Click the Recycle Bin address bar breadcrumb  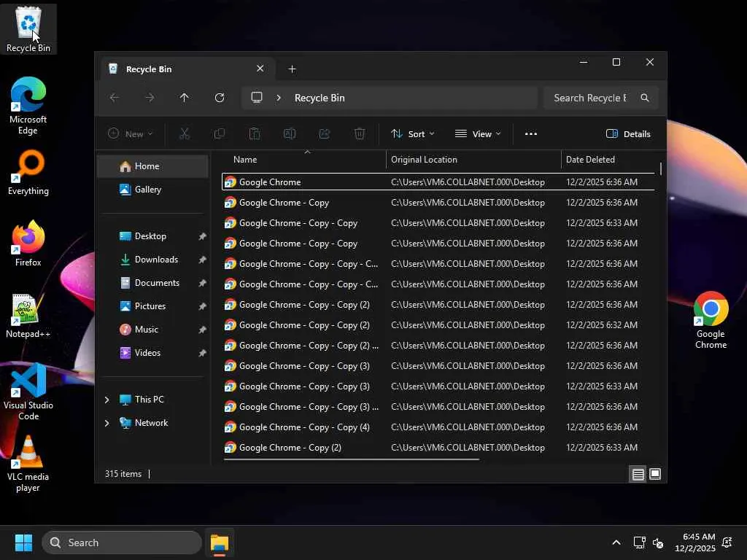(320, 98)
